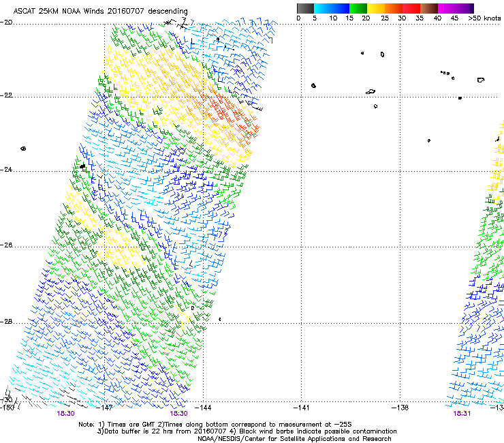
Task: Click the orange 25-30 knots legend swatch
Action: pyautogui.click(x=393, y=8)
